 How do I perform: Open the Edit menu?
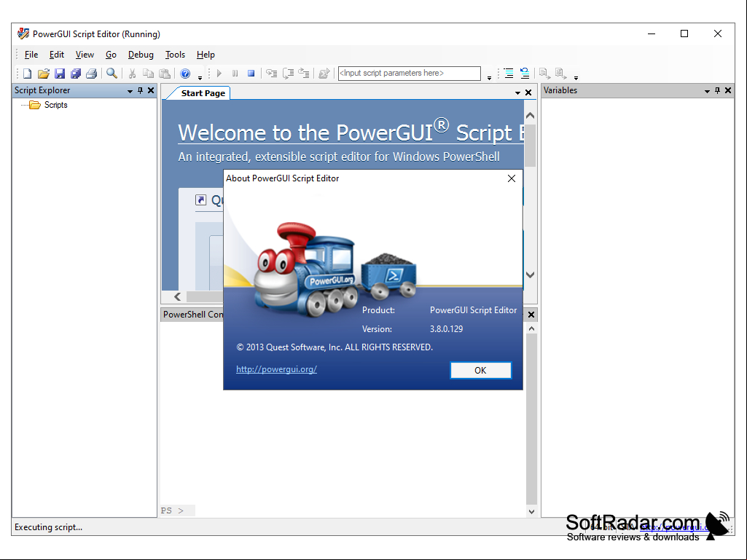click(57, 55)
